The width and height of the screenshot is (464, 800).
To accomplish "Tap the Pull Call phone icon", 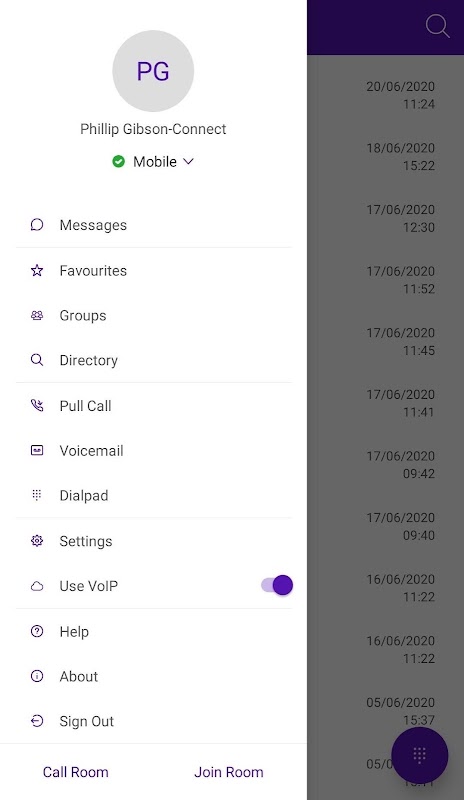I will 37,406.
